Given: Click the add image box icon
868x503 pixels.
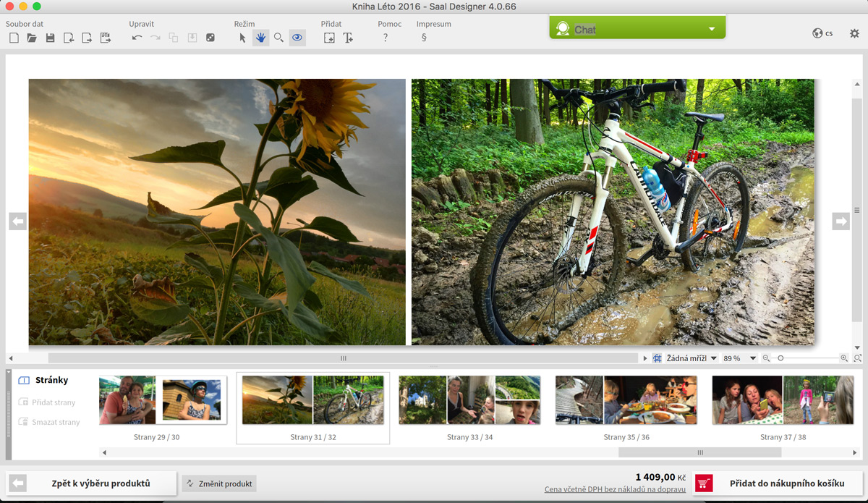Looking at the screenshot, I should 329,38.
